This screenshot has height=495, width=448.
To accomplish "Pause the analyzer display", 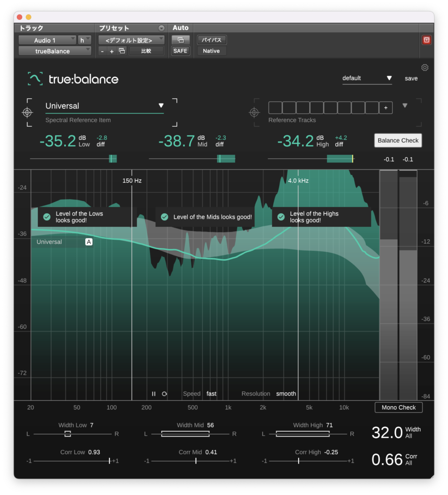I will [x=153, y=393].
